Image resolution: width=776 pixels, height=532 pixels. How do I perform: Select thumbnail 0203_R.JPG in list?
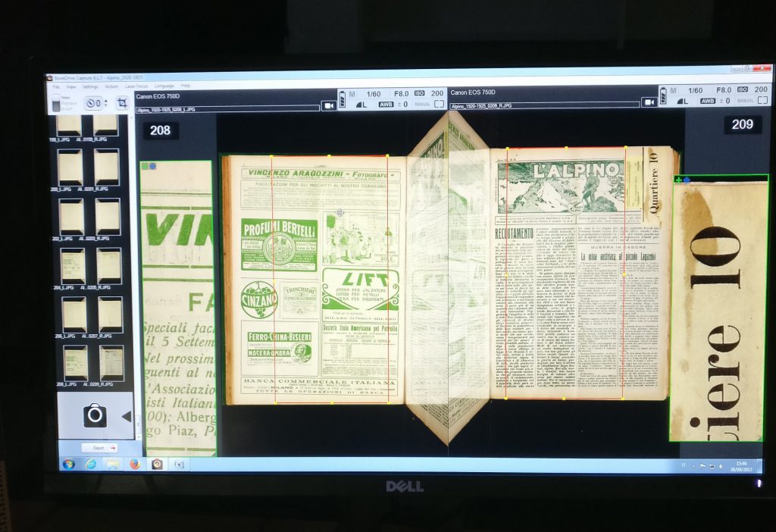(108, 217)
